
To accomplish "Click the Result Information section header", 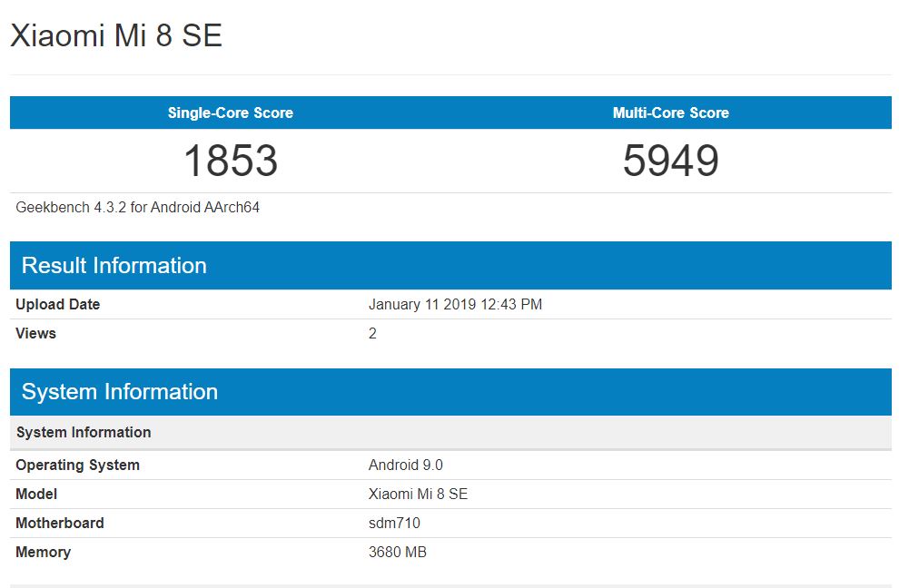I will (x=450, y=265).
